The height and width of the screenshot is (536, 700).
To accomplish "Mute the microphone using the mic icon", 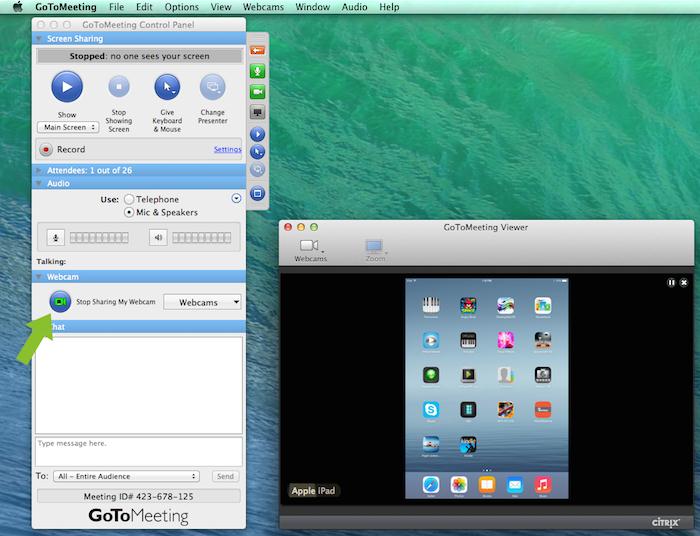I will 56,237.
